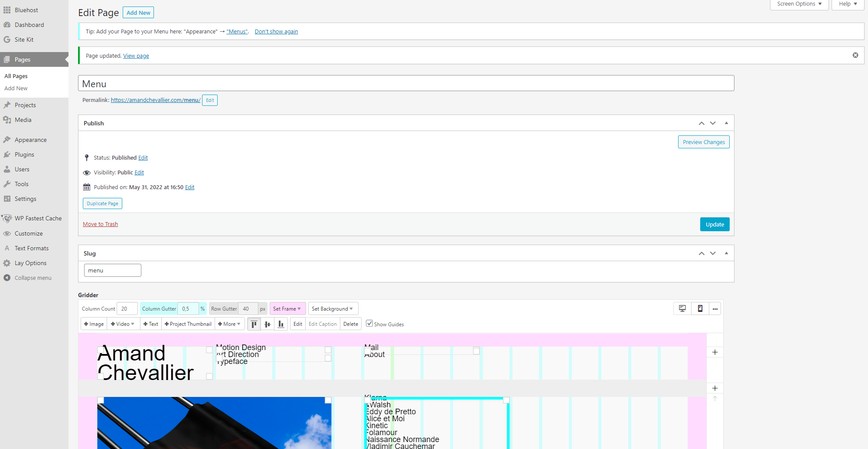The width and height of the screenshot is (868, 449).
Task: Expand the More elements dropdown
Action: click(229, 324)
